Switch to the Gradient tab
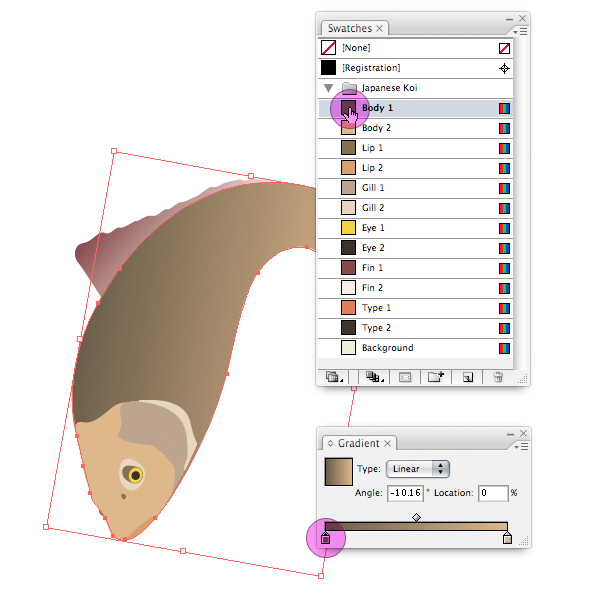 coord(359,443)
